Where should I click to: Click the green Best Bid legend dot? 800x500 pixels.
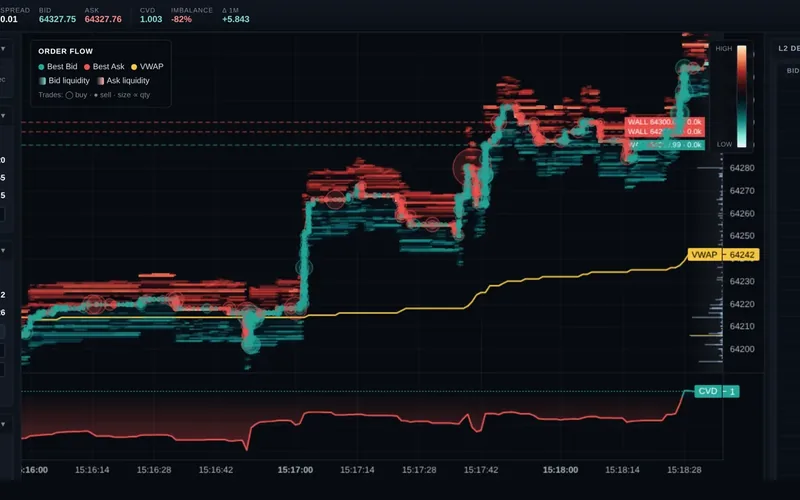tap(41, 67)
